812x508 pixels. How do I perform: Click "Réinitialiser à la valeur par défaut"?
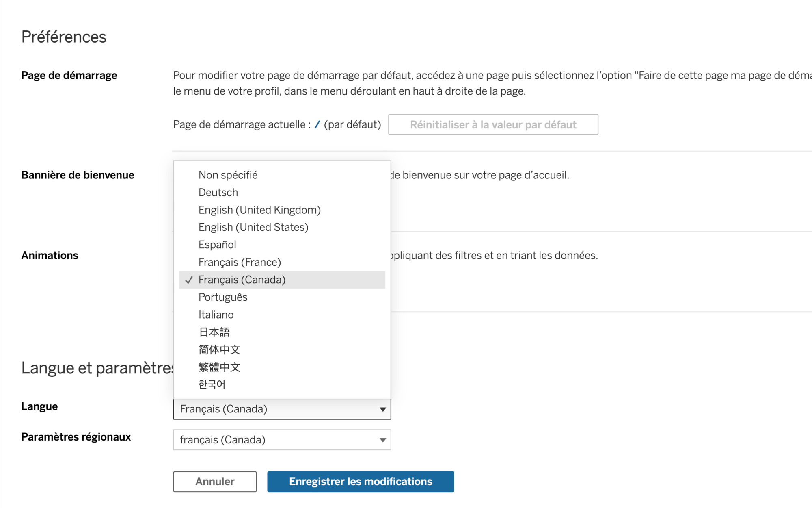click(493, 124)
